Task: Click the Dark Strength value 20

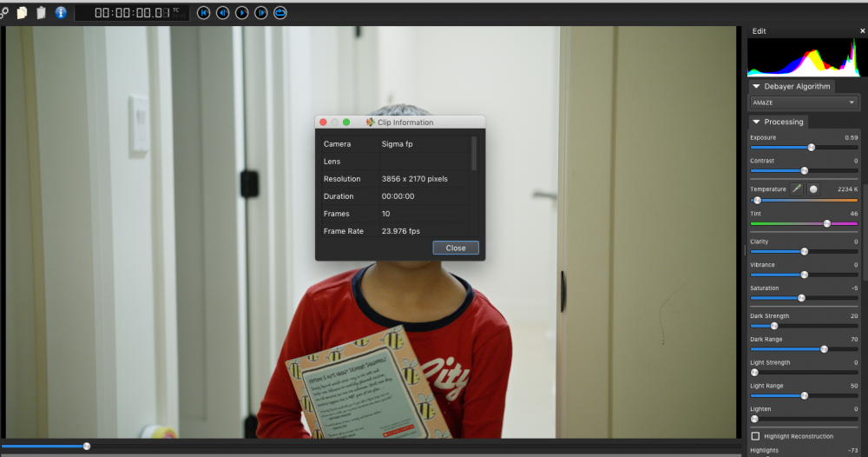Action: click(x=854, y=315)
